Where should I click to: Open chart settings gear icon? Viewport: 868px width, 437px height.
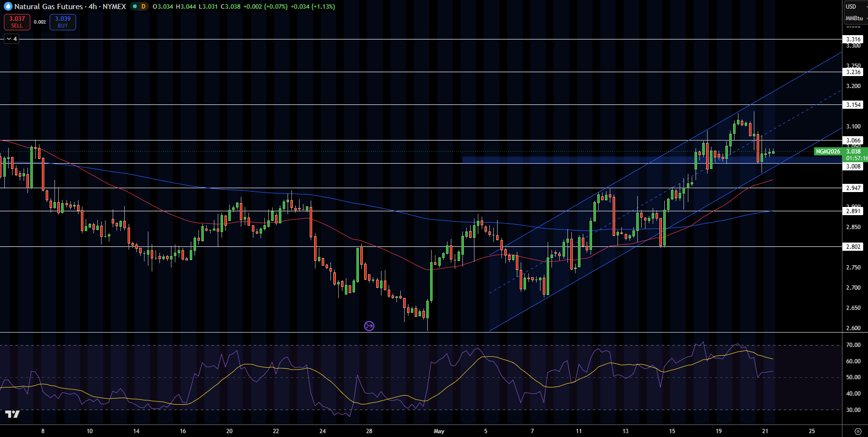click(857, 431)
